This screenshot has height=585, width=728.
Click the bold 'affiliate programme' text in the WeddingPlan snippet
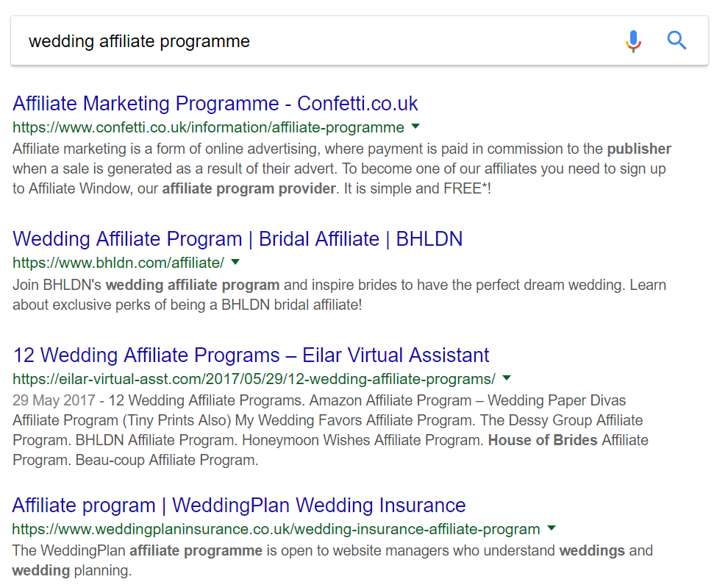(196, 550)
